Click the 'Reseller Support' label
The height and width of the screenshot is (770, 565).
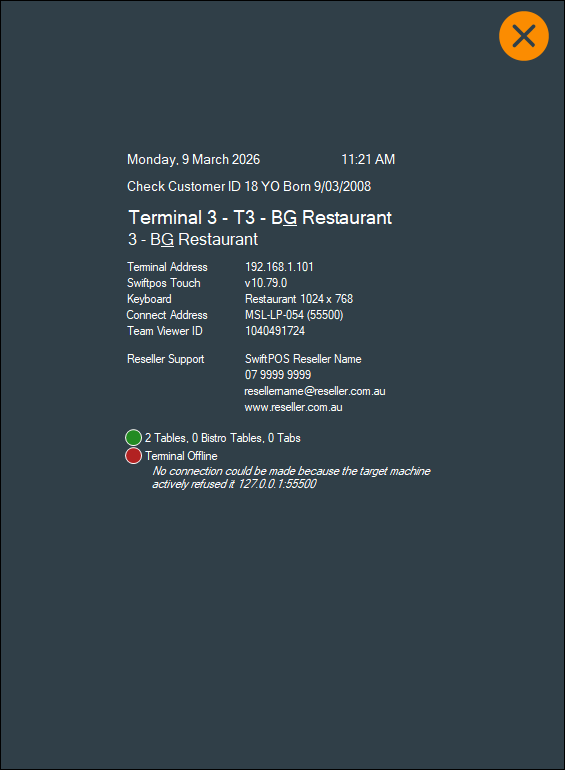click(x=165, y=359)
